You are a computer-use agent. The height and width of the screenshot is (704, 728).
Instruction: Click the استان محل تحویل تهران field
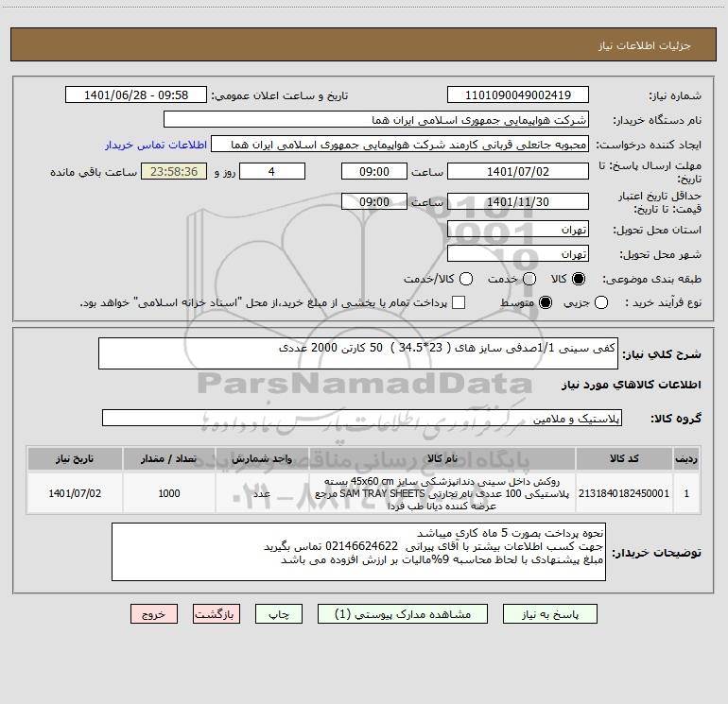point(518,229)
